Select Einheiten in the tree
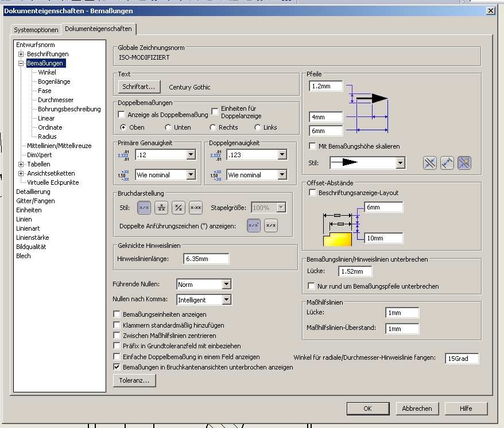 pos(29,210)
